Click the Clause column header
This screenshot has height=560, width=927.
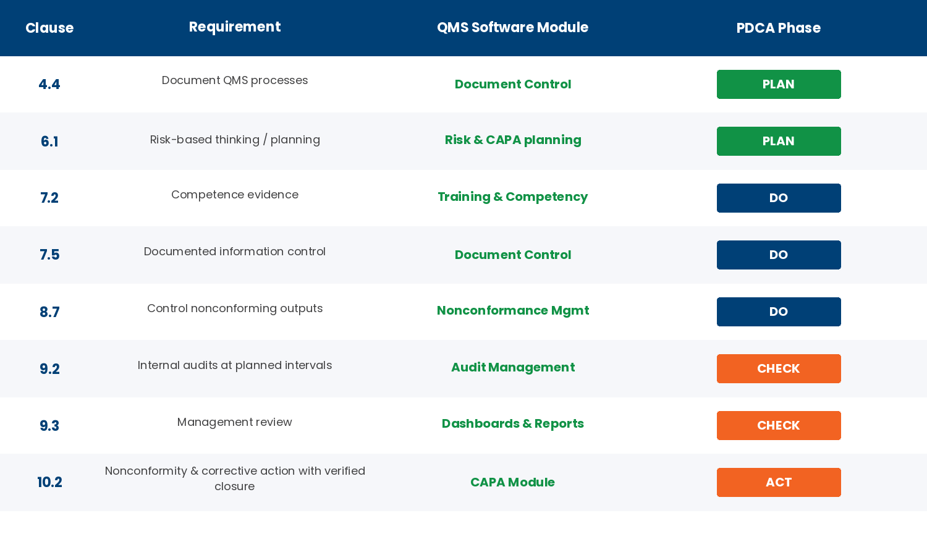click(49, 28)
